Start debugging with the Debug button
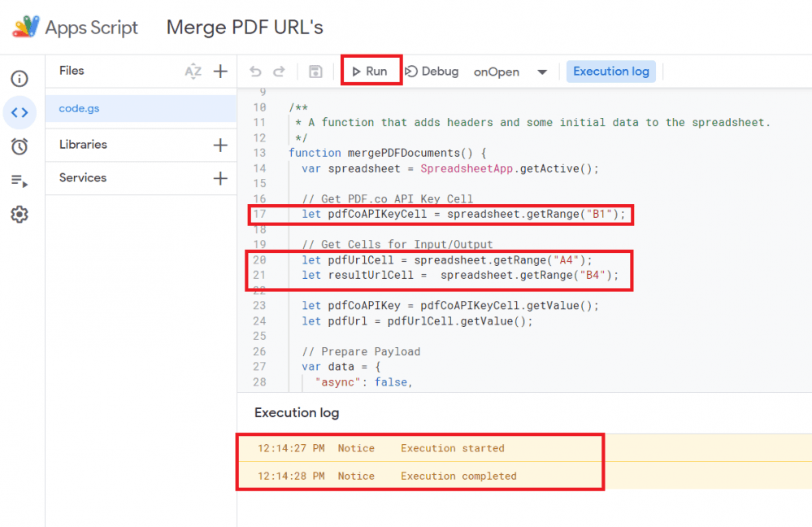The width and height of the screenshot is (812, 527). [x=432, y=72]
